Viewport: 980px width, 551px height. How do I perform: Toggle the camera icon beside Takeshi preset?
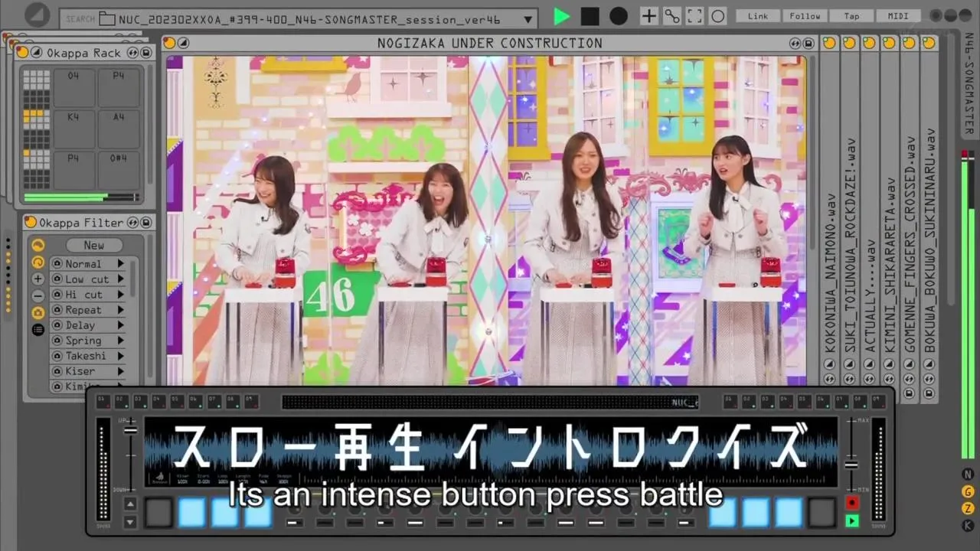[x=57, y=356]
